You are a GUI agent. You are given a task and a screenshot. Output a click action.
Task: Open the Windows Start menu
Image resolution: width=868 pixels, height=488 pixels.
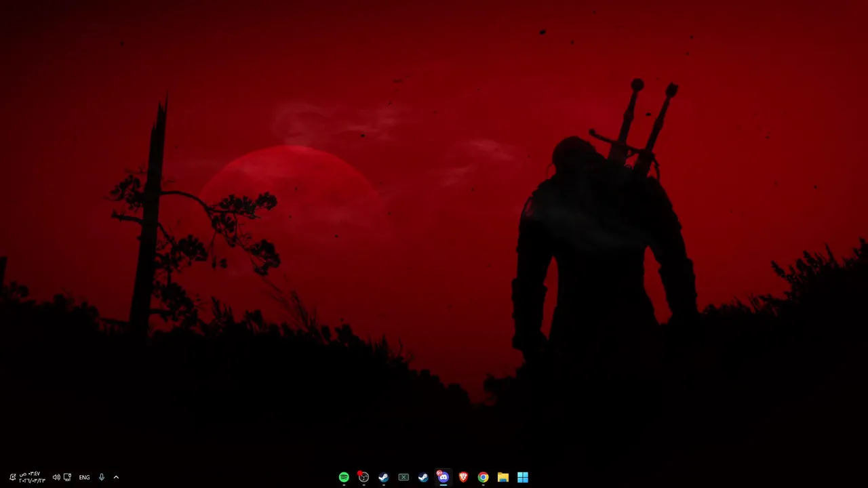tap(523, 477)
